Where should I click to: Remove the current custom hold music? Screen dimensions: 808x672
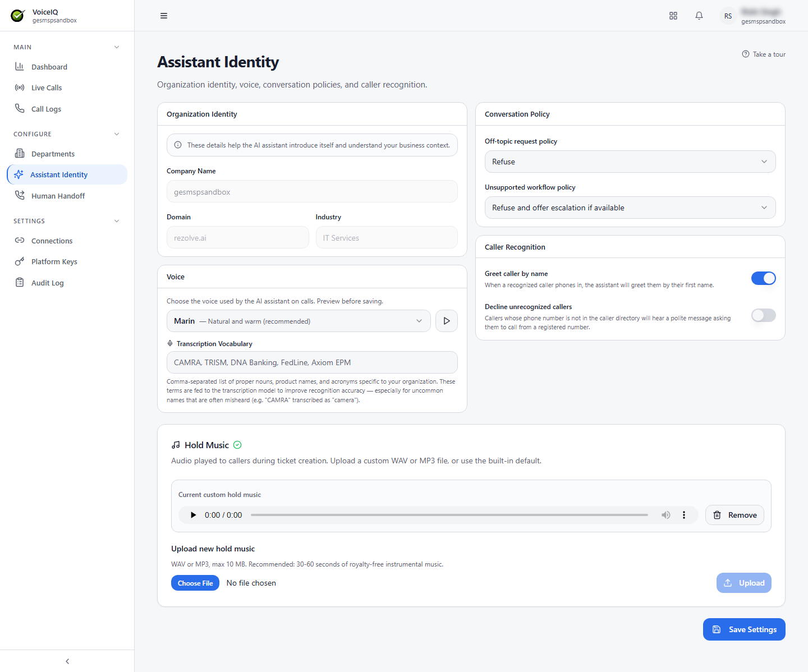tap(734, 515)
